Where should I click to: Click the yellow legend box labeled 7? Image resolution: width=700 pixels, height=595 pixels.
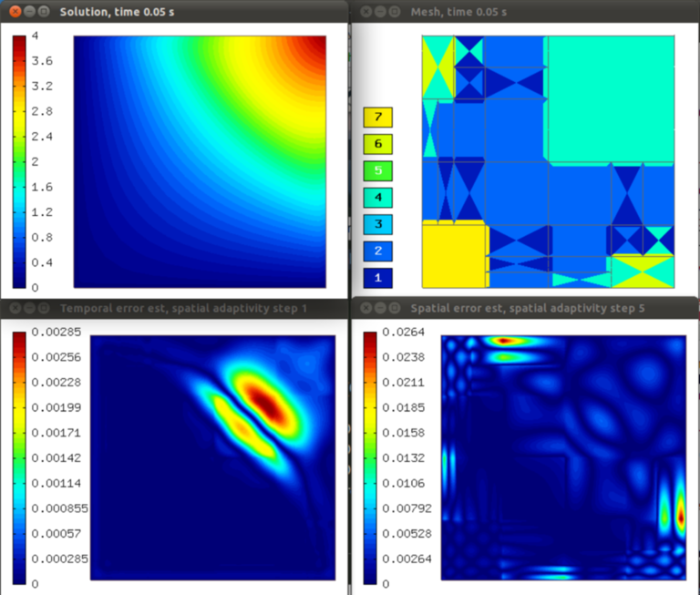coord(377,118)
